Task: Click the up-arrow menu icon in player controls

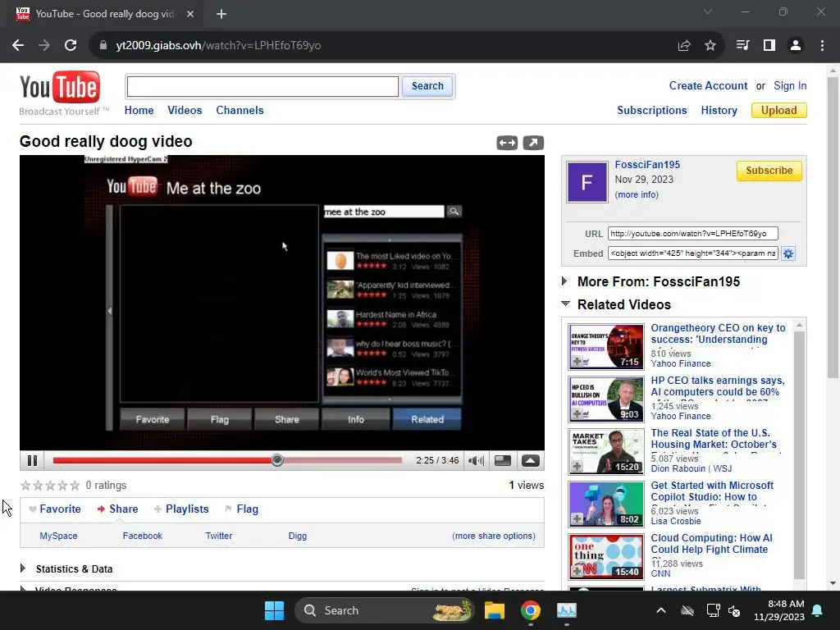Action: [x=531, y=461]
